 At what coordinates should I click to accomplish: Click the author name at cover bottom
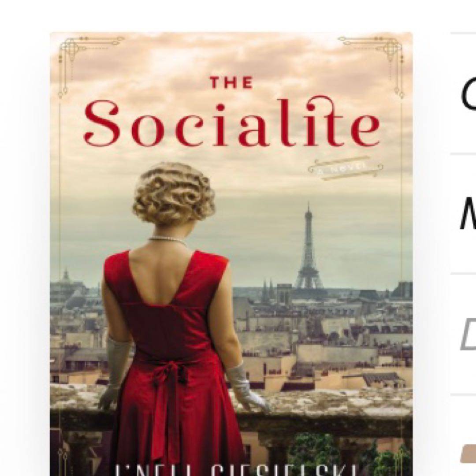(231, 469)
